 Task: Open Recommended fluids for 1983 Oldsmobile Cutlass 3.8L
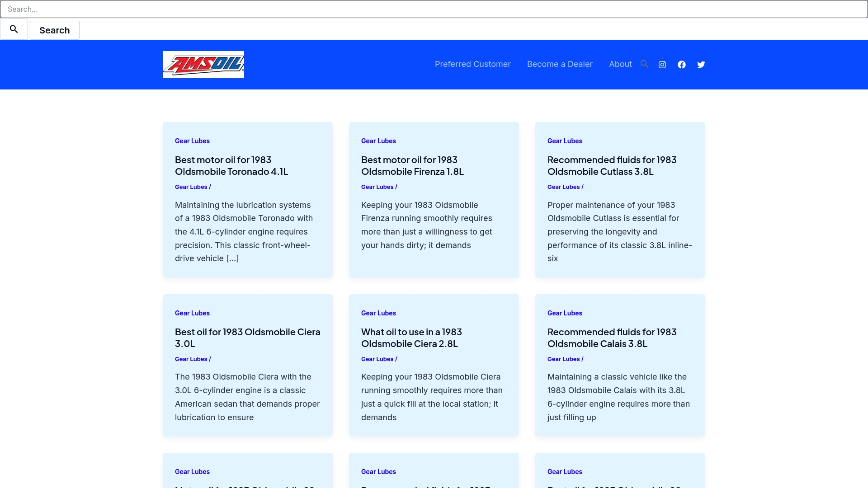coord(612,166)
